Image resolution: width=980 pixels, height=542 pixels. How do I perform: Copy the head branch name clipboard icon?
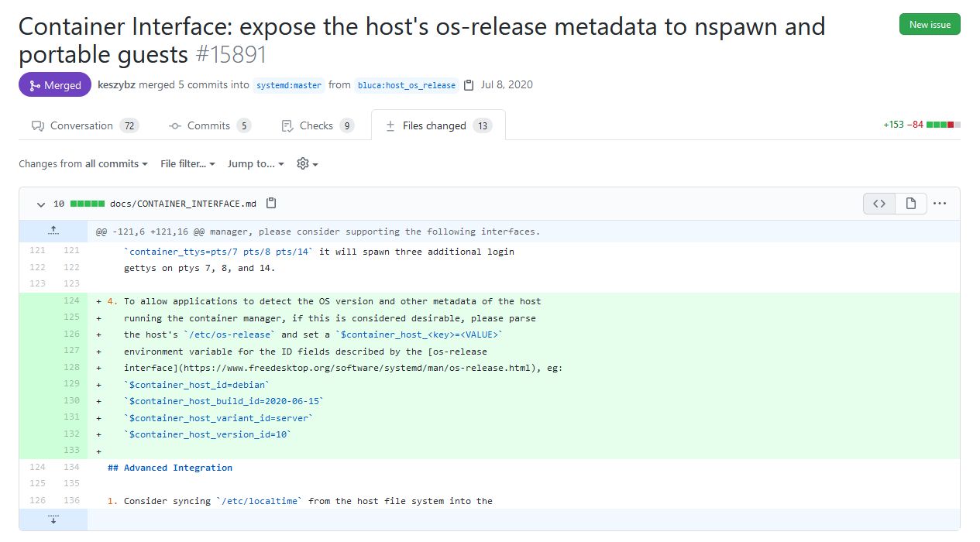(x=469, y=85)
